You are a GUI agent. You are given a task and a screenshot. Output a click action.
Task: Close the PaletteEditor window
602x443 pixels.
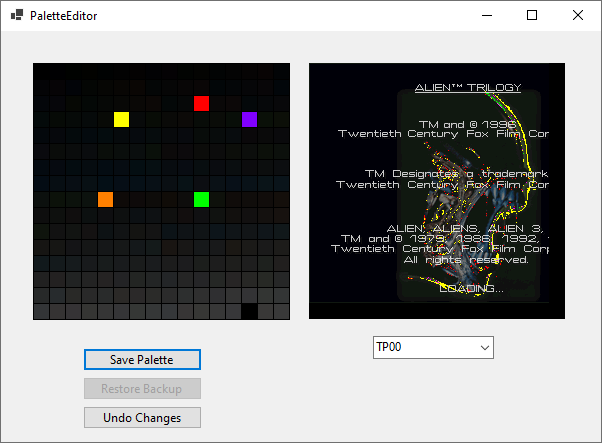tap(578, 15)
